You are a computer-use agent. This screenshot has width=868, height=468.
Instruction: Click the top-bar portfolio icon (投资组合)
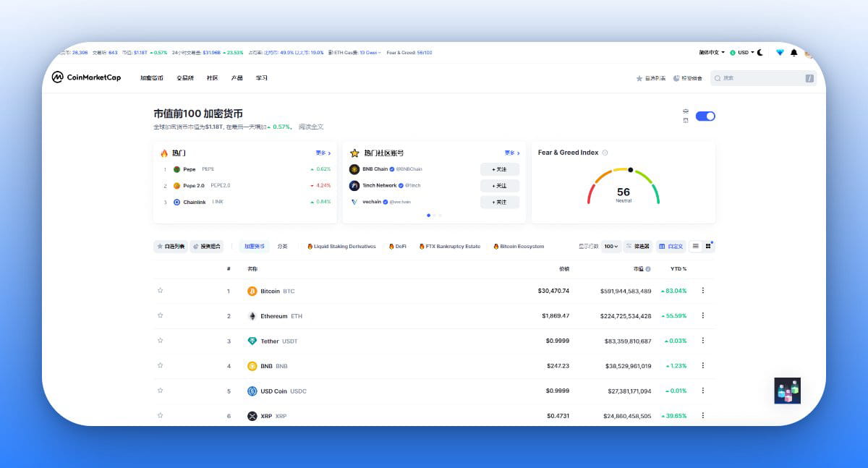676,78
